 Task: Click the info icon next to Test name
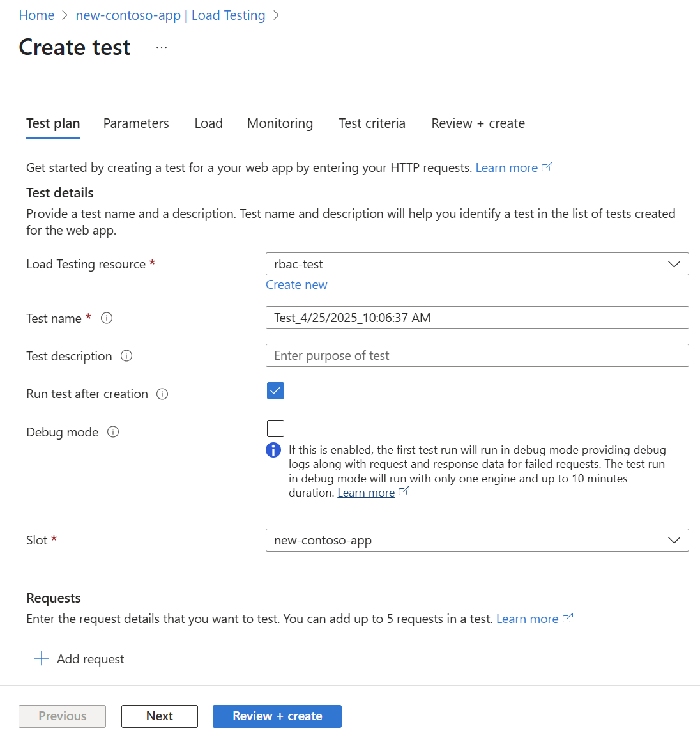(107, 318)
